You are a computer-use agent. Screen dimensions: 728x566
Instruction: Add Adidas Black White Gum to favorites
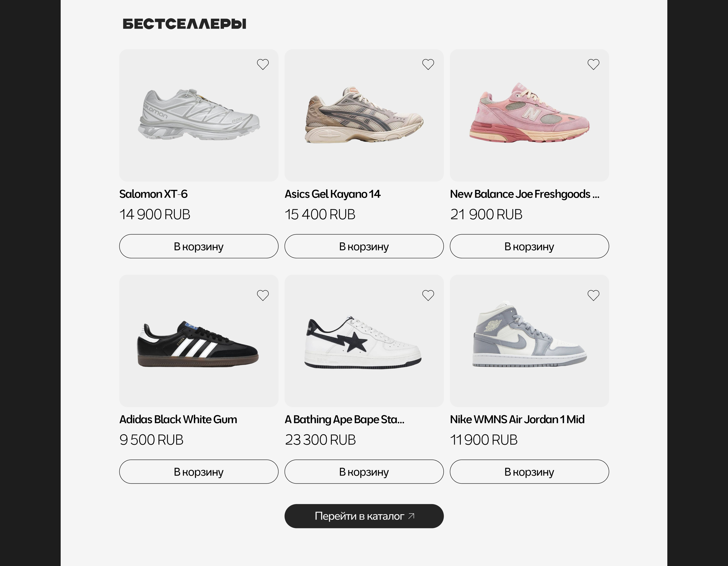tap(263, 295)
